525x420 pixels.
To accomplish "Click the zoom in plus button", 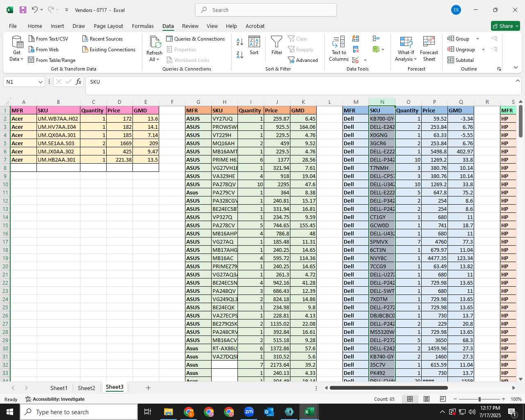I will tap(503, 399).
